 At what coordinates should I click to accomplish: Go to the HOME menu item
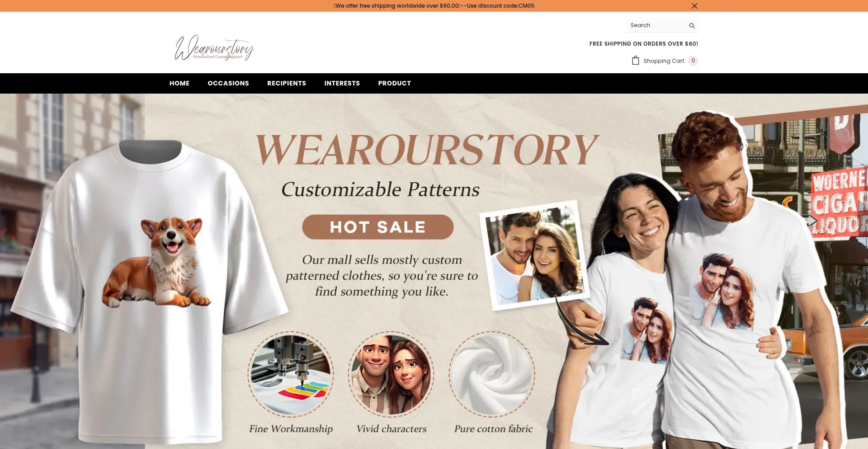(x=179, y=83)
